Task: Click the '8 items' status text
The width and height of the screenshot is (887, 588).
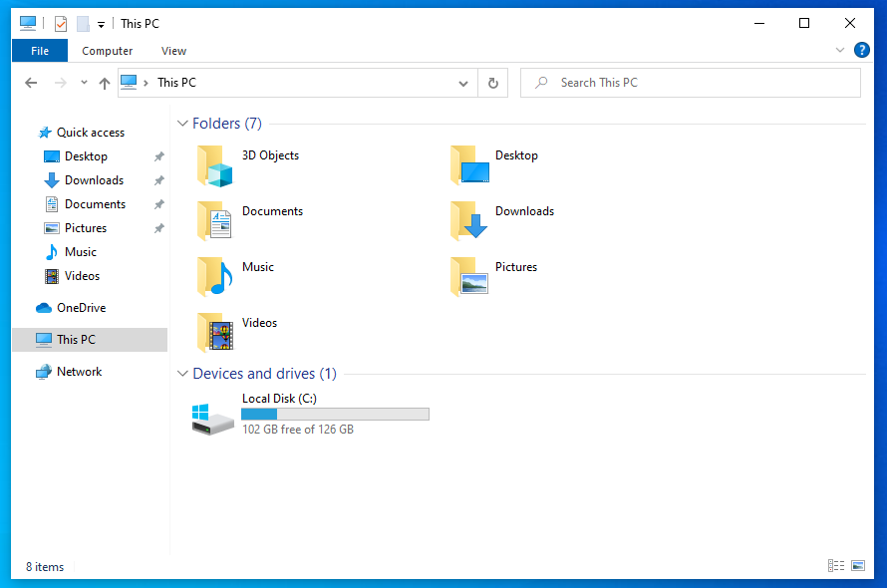Action: tap(45, 566)
